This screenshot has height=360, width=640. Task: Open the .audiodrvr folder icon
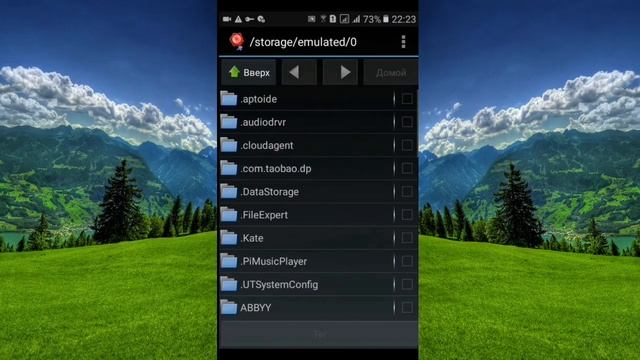(x=229, y=122)
